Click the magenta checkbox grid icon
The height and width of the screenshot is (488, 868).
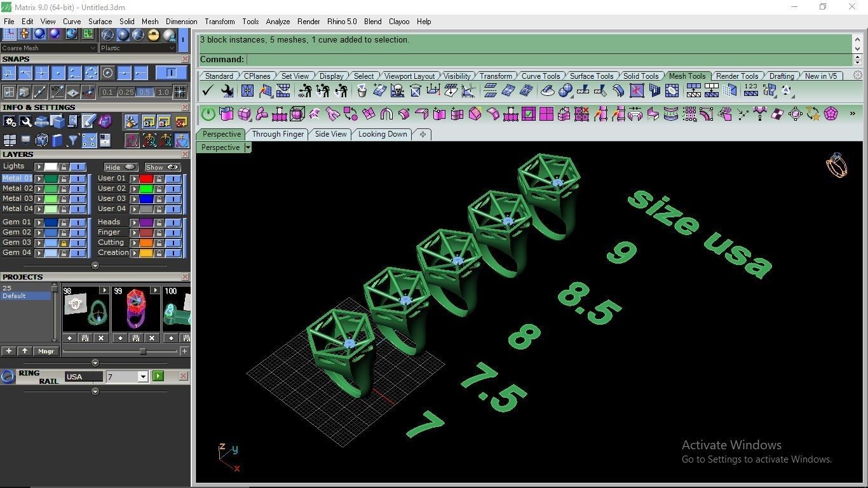coord(529,114)
